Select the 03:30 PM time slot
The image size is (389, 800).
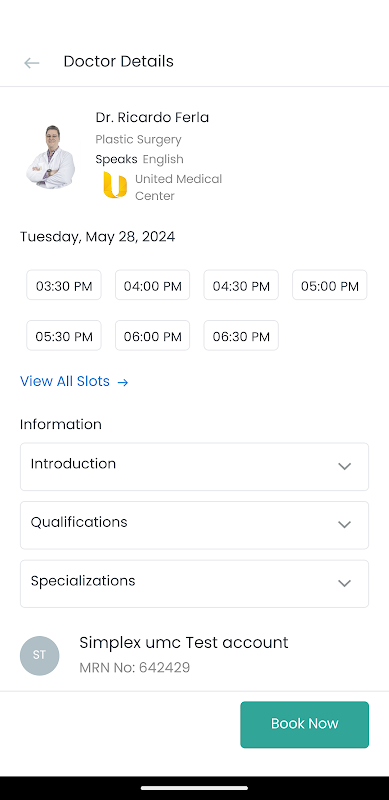point(64,285)
